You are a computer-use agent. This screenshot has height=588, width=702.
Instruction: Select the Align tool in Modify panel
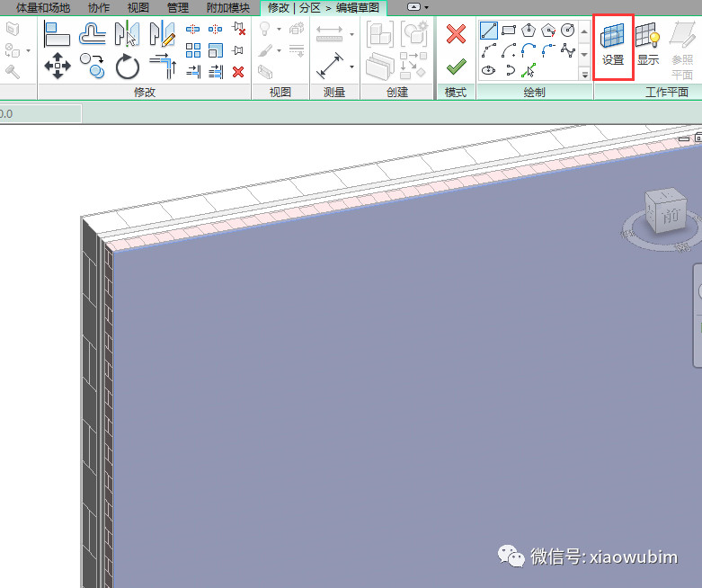pyautogui.click(x=57, y=34)
